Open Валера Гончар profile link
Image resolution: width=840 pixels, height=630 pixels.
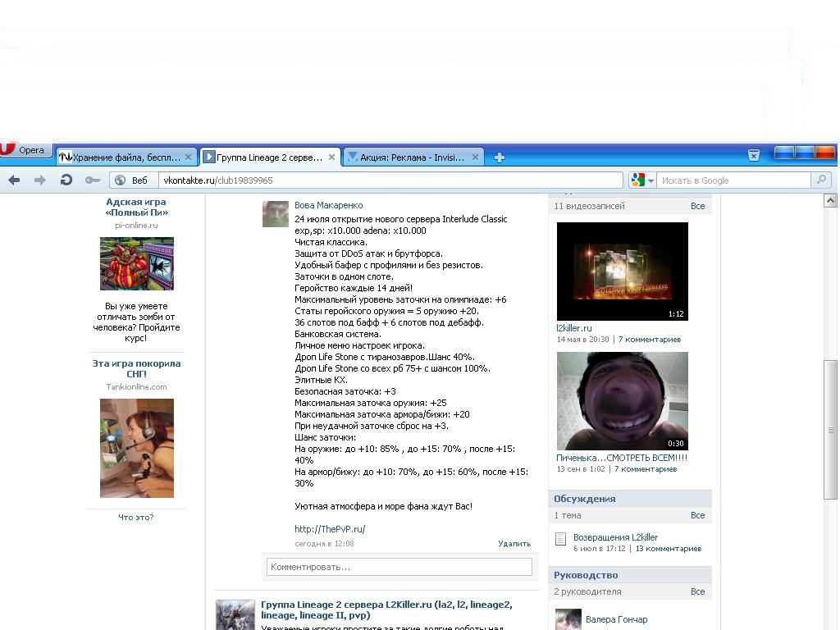pyautogui.click(x=616, y=619)
